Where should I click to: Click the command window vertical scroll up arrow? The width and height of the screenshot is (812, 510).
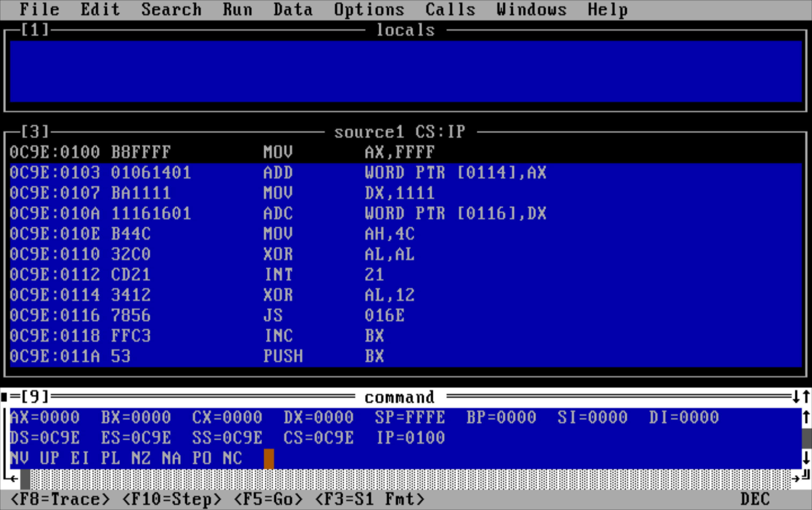(806, 417)
